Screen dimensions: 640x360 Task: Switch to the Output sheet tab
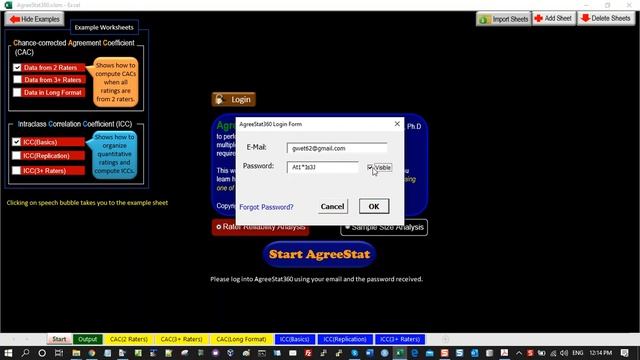point(87,339)
